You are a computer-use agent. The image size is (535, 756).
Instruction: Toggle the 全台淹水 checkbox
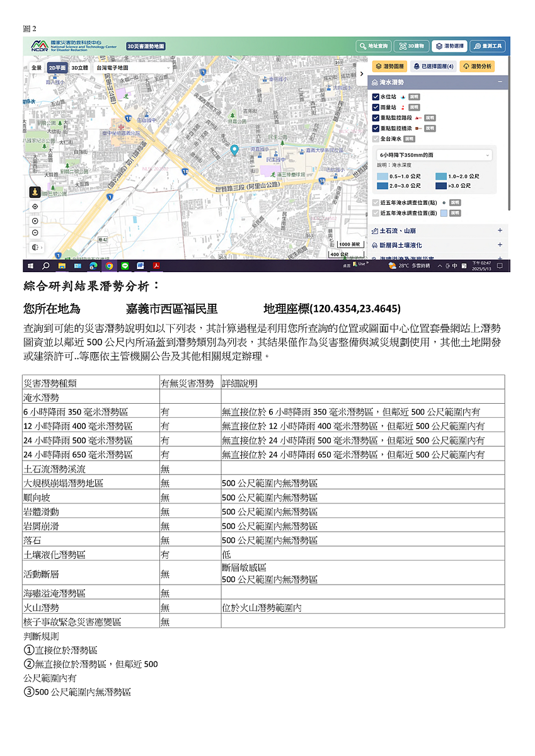tap(376, 139)
